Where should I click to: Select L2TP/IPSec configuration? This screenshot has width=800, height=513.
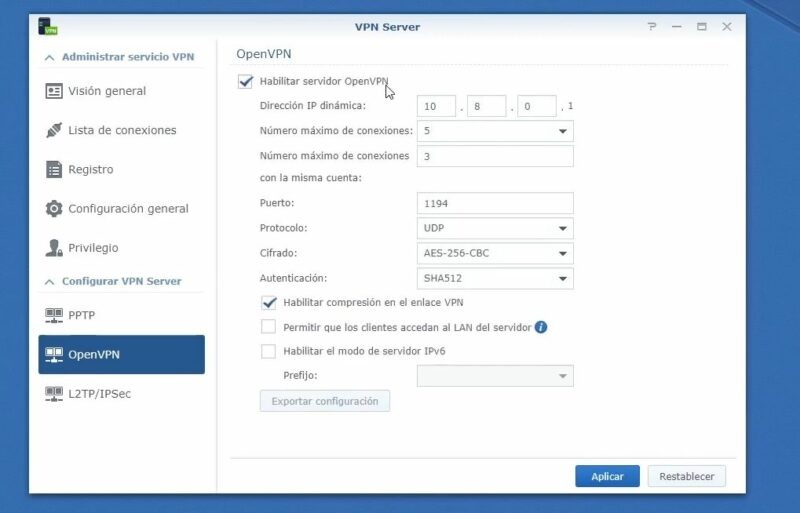[x=121, y=394]
